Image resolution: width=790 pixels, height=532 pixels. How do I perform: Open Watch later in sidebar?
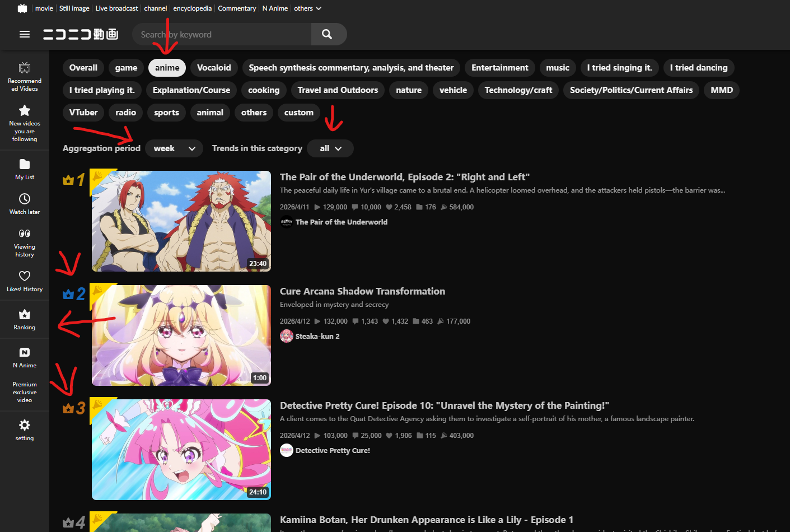25,204
